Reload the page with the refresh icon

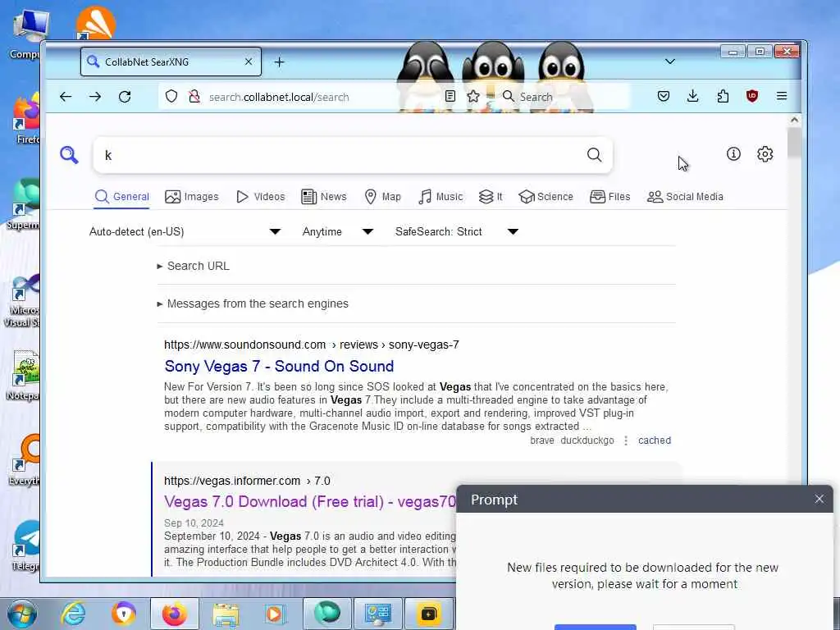tap(125, 97)
